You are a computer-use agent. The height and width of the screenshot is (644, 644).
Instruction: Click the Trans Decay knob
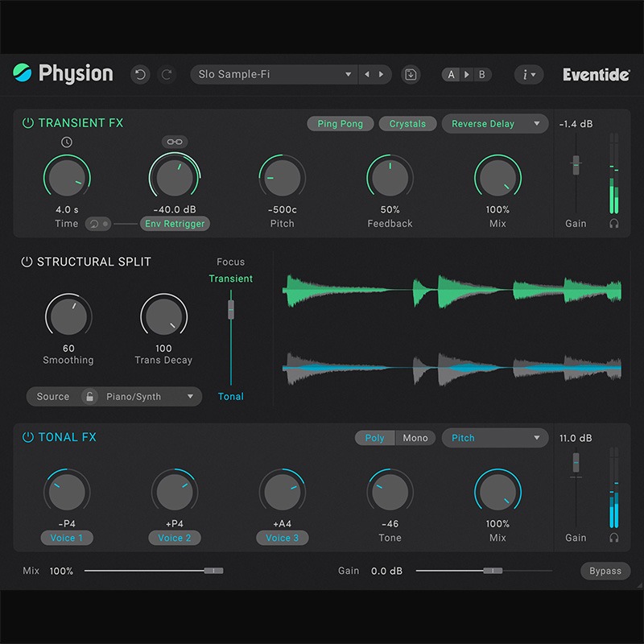click(x=164, y=316)
